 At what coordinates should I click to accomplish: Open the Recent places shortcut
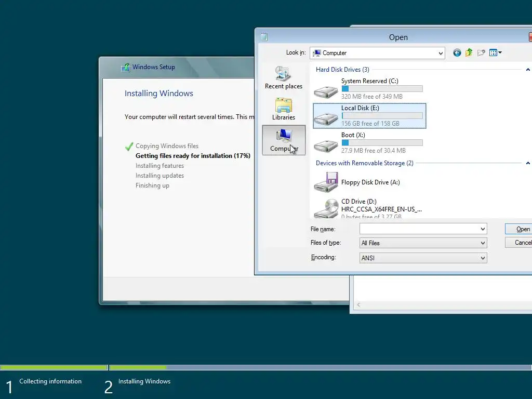(284, 78)
